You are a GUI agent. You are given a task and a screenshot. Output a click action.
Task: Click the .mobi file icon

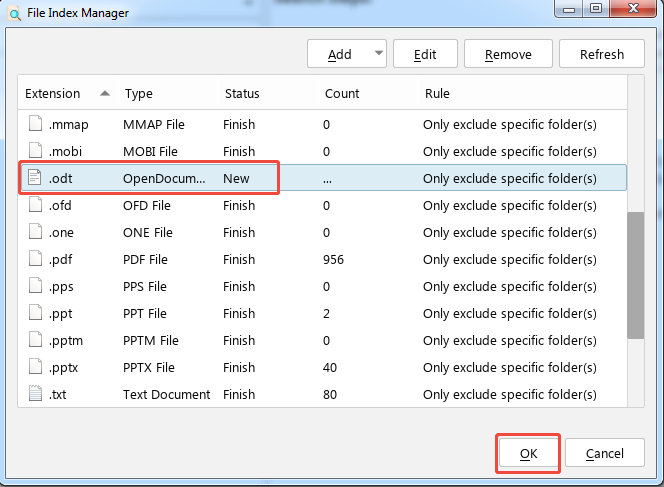36,151
